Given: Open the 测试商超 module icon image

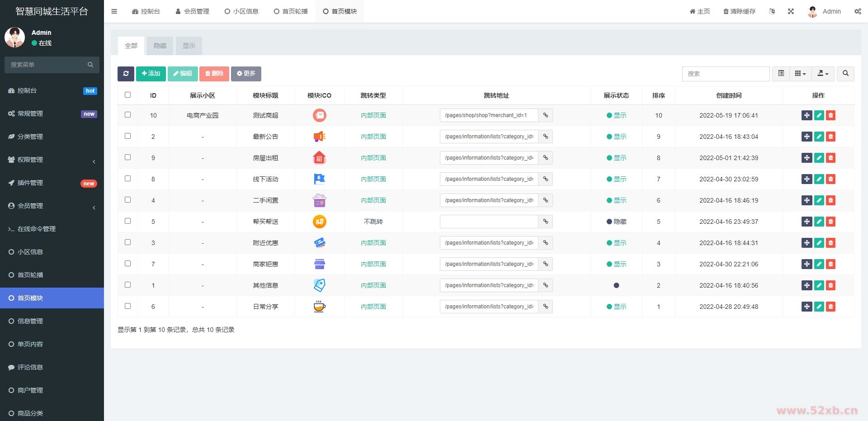Looking at the screenshot, I should tap(319, 115).
